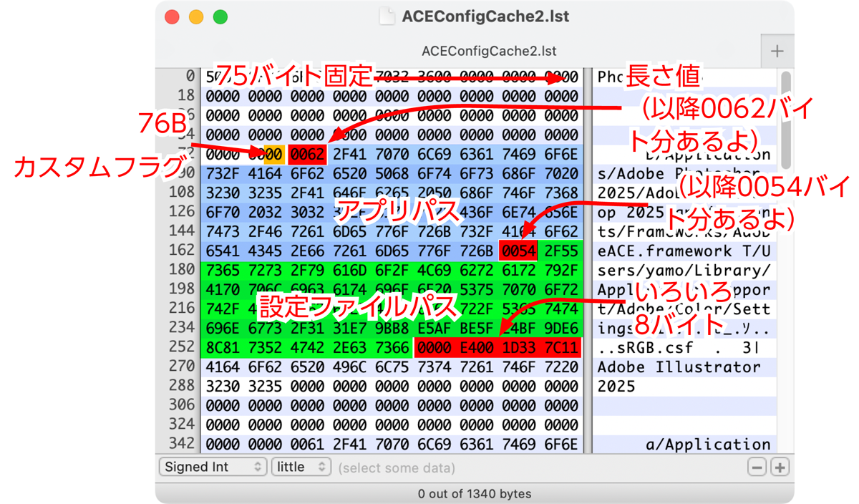Viewport: 859px width, 504px height.
Task: Click the green zoom window button
Action: pos(220,16)
